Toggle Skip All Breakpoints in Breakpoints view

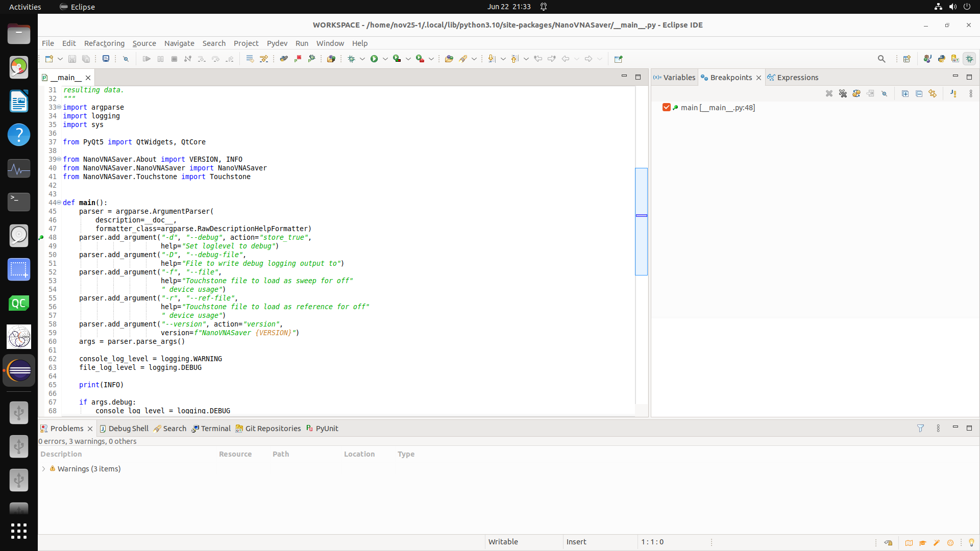885,94
